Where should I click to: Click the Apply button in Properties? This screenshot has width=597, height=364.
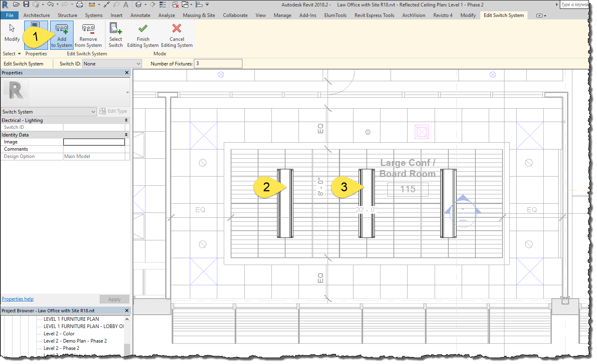[x=114, y=299]
